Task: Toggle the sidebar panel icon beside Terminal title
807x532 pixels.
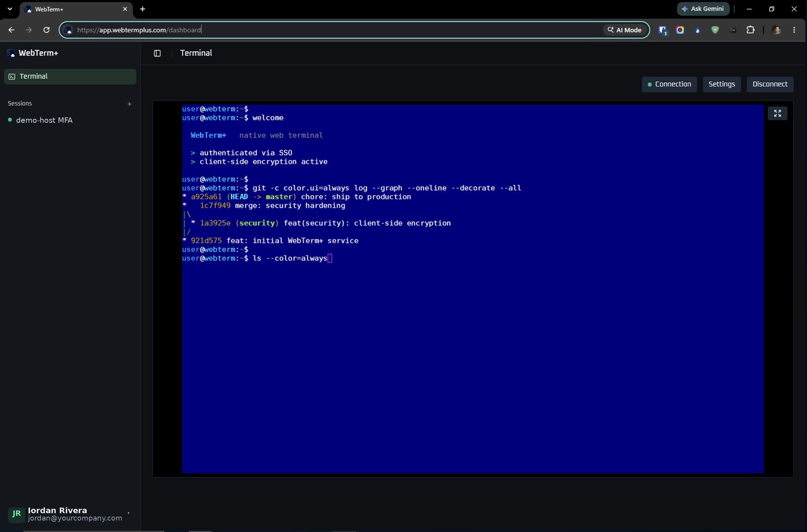Action: pos(157,53)
